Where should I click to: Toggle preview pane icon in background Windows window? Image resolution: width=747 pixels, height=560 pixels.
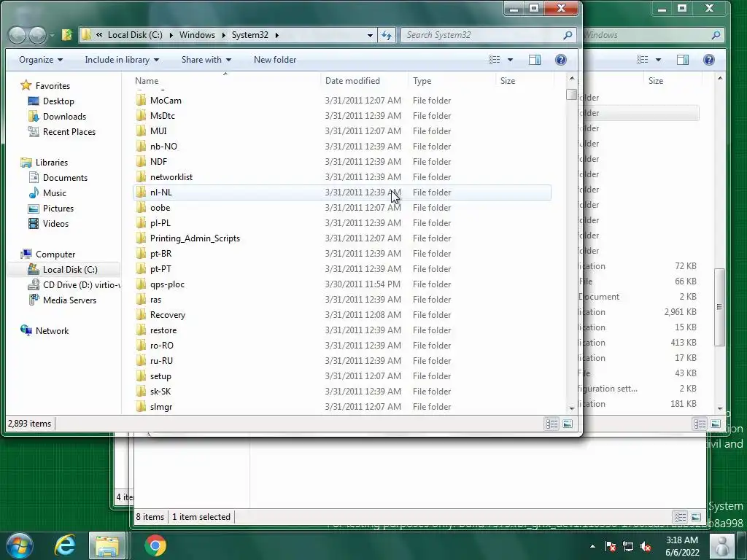tap(683, 60)
